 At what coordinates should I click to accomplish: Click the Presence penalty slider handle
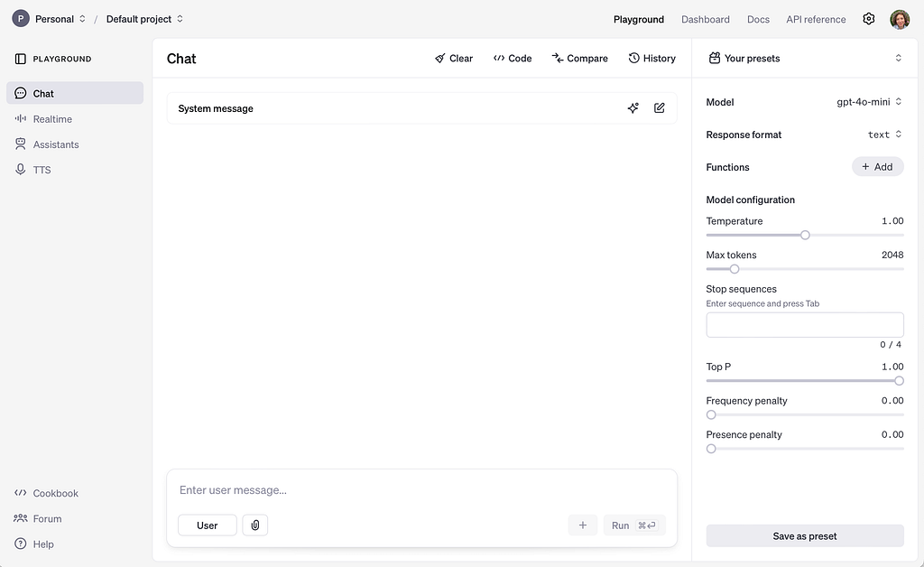pyautogui.click(x=711, y=449)
